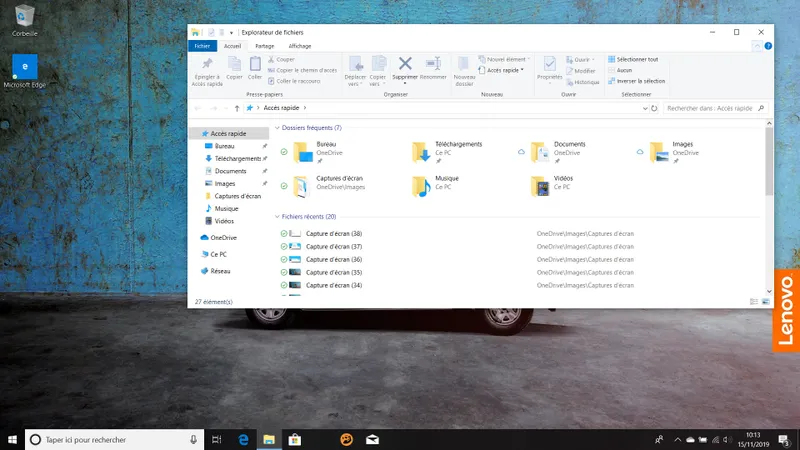Click Couper scissors command
800x450 pixels.
click(x=281, y=59)
